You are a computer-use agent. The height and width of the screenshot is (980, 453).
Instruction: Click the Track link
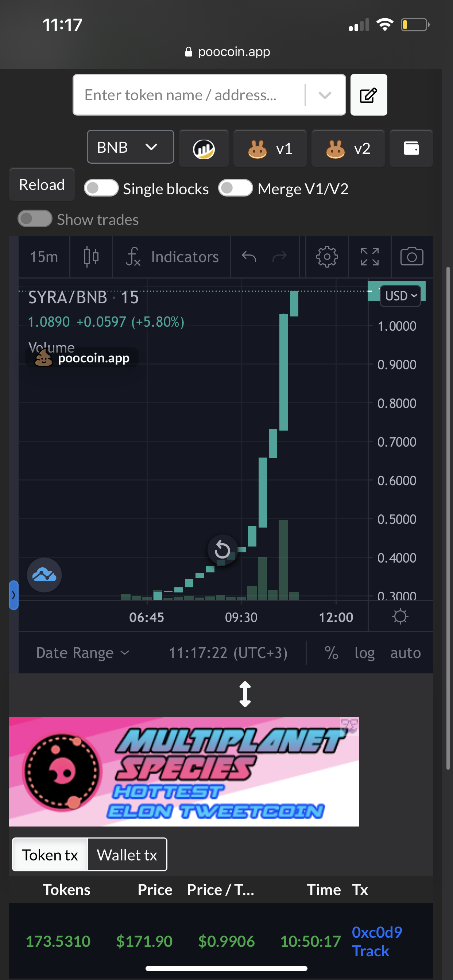[x=371, y=951]
